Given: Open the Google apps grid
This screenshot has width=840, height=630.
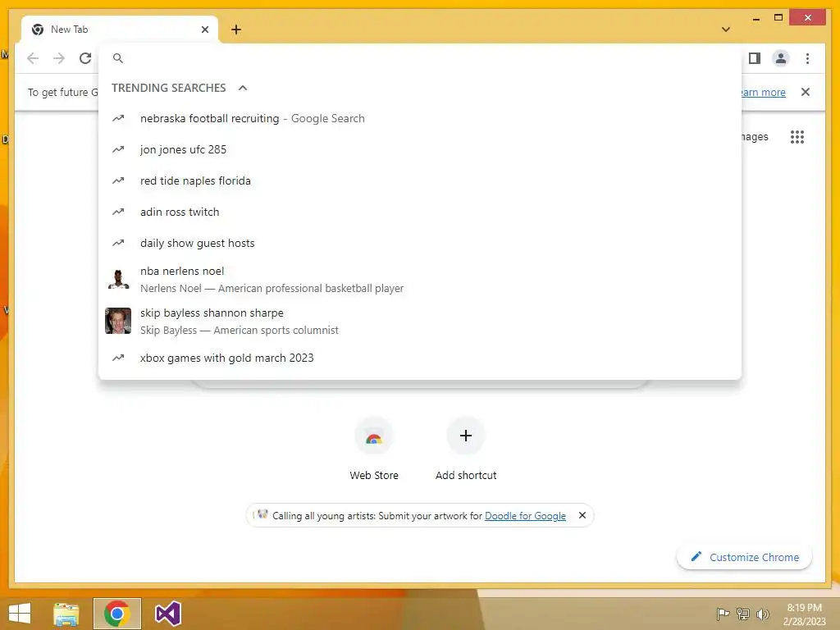Looking at the screenshot, I should [797, 137].
